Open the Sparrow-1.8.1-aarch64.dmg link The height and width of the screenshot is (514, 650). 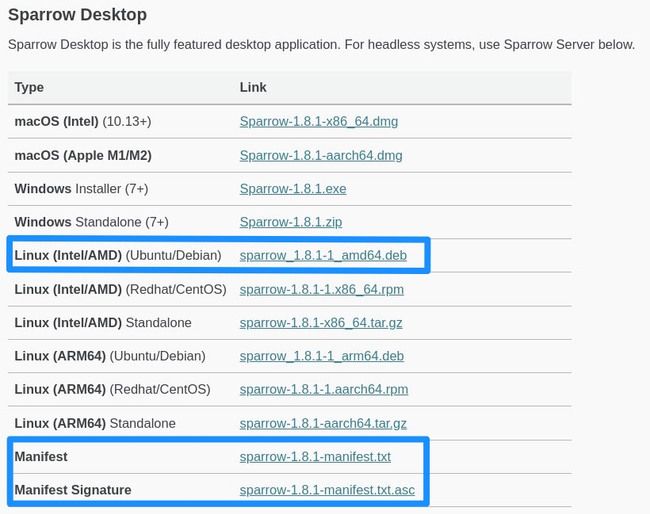321,156
